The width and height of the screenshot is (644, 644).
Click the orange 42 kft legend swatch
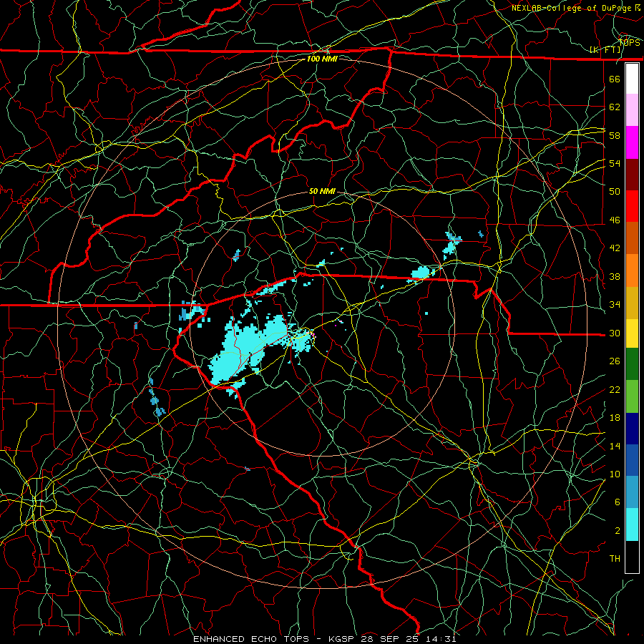[632, 270]
